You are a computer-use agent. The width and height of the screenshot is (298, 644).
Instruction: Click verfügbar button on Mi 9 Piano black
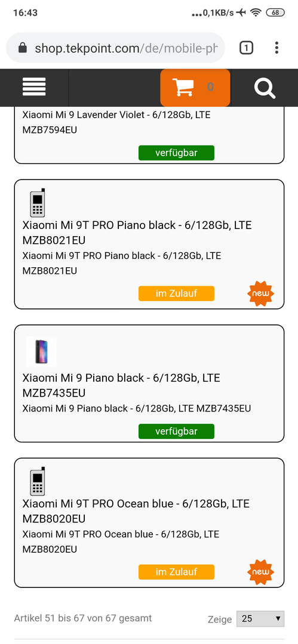177,432
